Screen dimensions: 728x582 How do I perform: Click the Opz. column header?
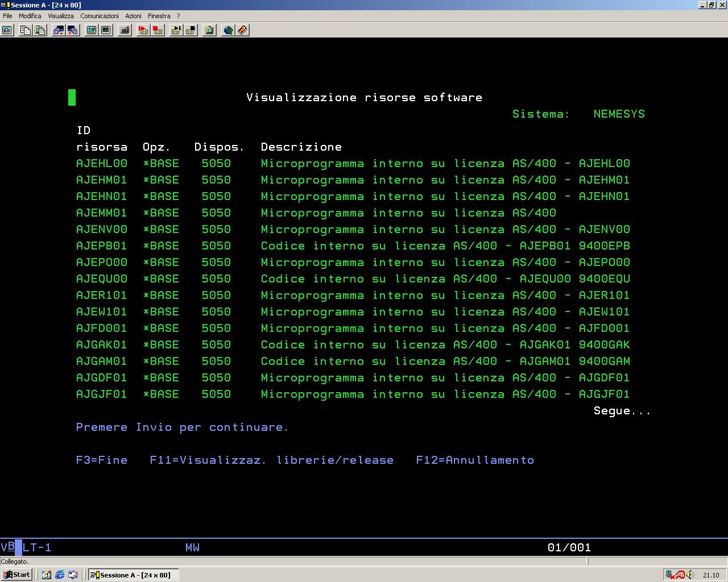click(x=156, y=147)
